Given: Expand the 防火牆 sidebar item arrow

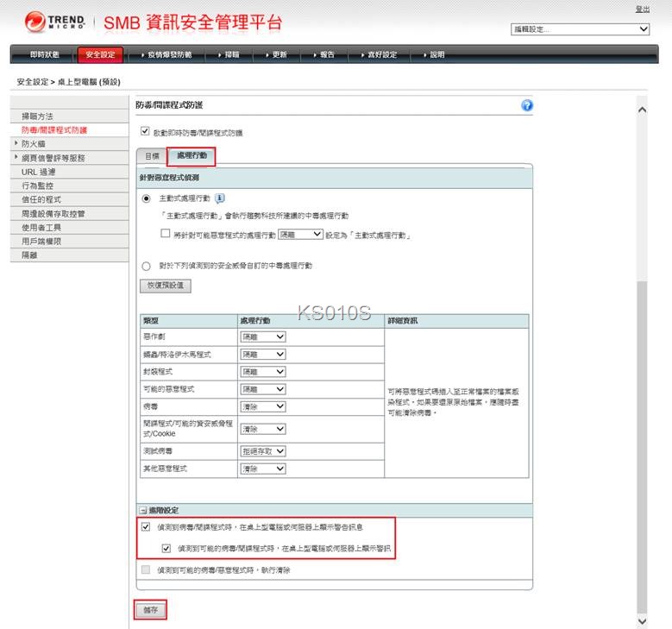Looking at the screenshot, I should tap(16, 143).
